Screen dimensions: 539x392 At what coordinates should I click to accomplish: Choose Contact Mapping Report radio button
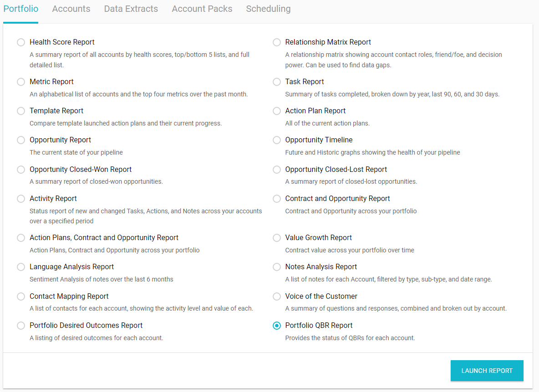(x=21, y=297)
